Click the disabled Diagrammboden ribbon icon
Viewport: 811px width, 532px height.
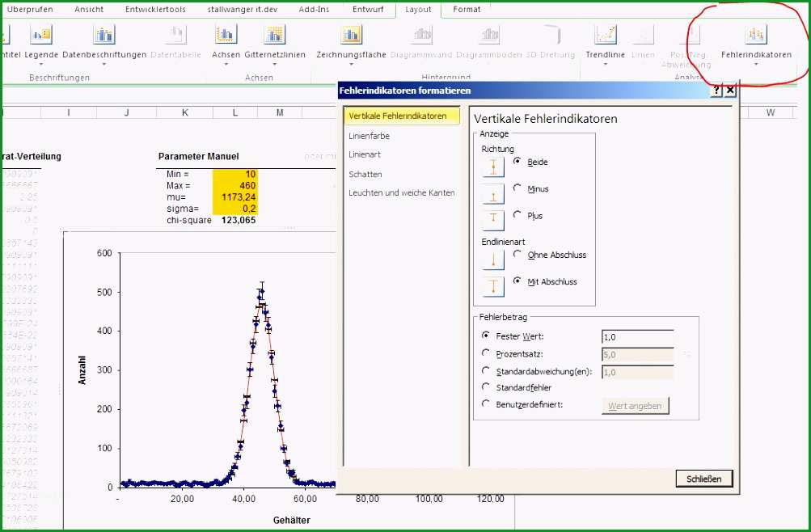click(x=489, y=35)
